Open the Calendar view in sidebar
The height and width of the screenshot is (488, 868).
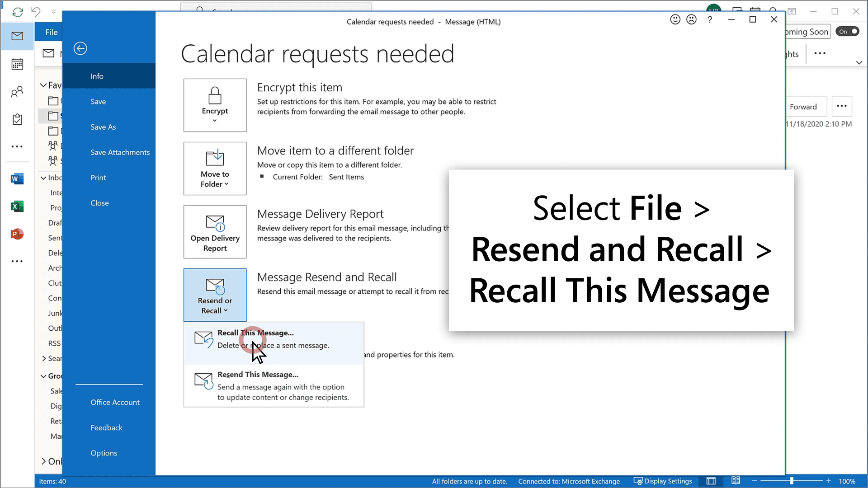point(17,64)
